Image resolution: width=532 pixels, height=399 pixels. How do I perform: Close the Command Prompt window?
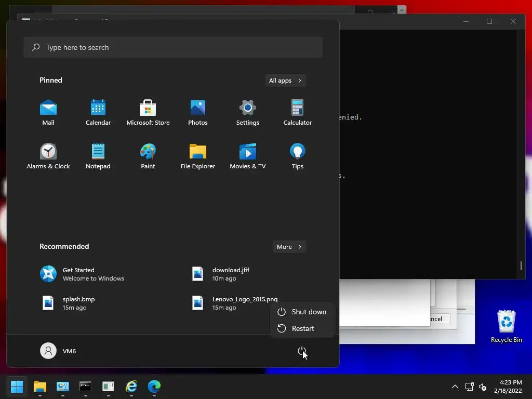pyautogui.click(x=513, y=21)
